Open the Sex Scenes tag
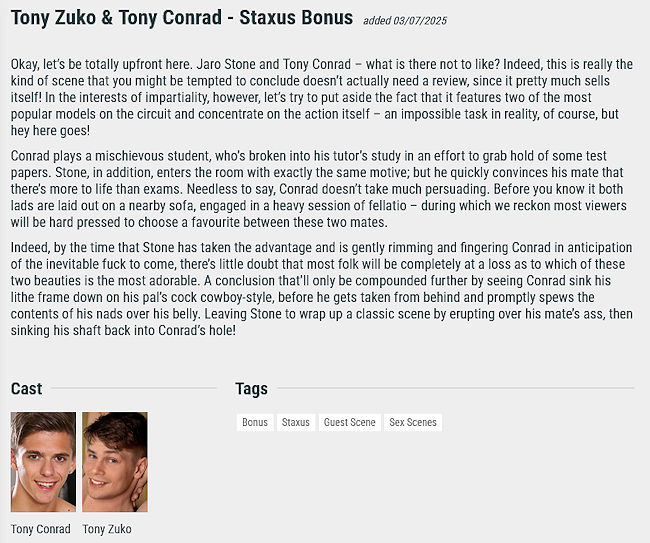The width and height of the screenshot is (650, 543). pos(413,422)
